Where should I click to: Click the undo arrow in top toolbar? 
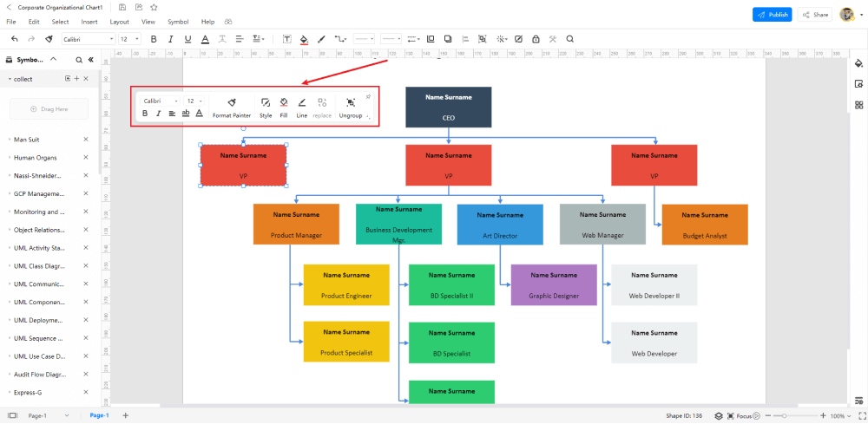point(15,39)
